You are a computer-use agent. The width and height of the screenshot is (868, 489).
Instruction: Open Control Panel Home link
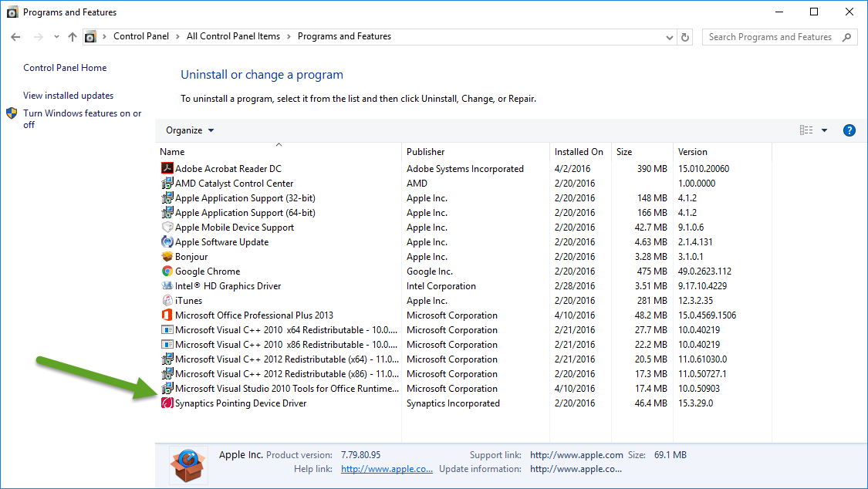(65, 67)
